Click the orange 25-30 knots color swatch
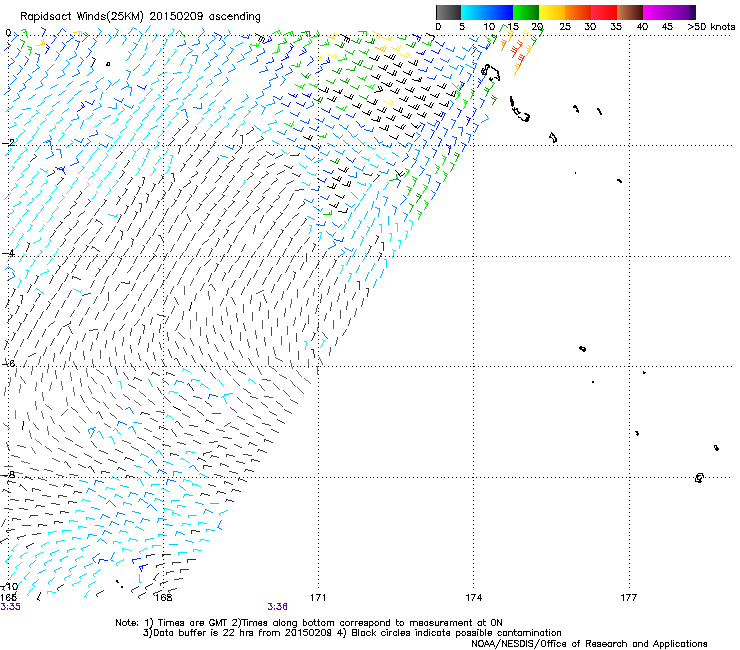Image resolution: width=740 pixels, height=650 pixels. point(578,12)
